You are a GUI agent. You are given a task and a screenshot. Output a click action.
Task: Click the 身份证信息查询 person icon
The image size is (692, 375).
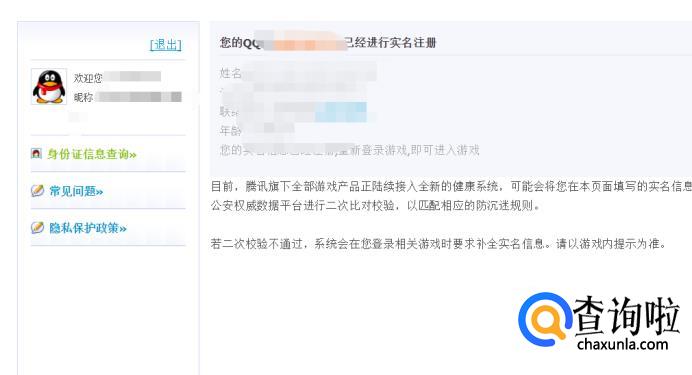tap(37, 154)
